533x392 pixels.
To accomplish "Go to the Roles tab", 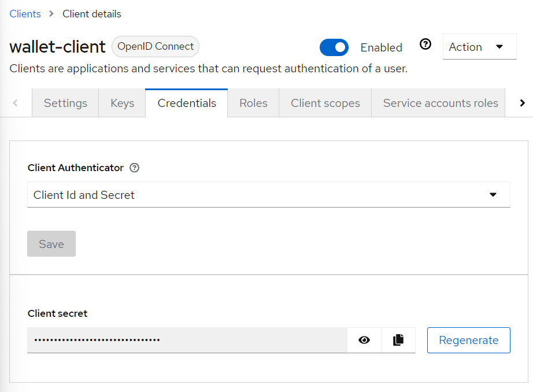I will tap(253, 103).
